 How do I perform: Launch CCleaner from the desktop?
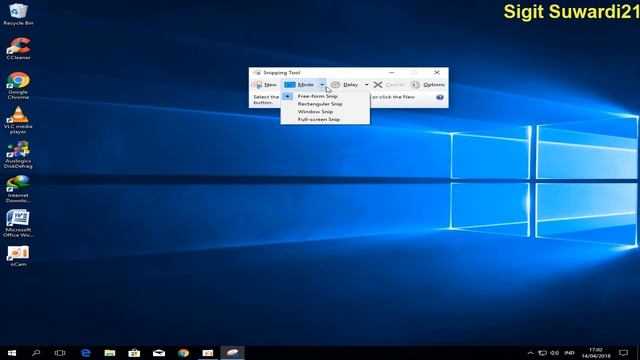tap(18, 49)
